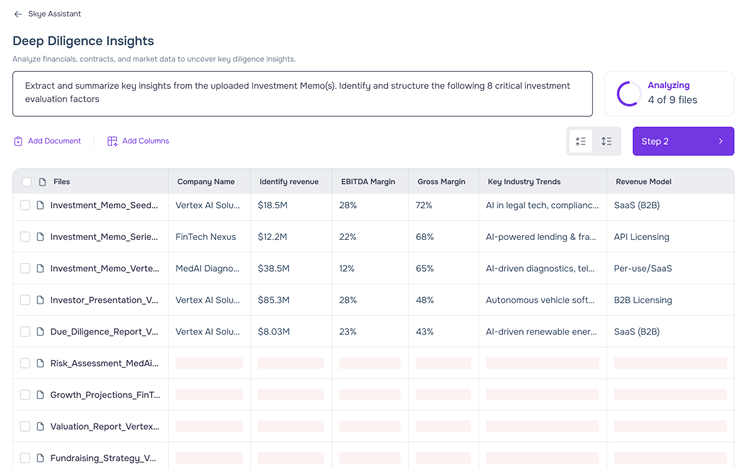
Task: Click the EBITDA Margin column header
Action: tap(368, 182)
